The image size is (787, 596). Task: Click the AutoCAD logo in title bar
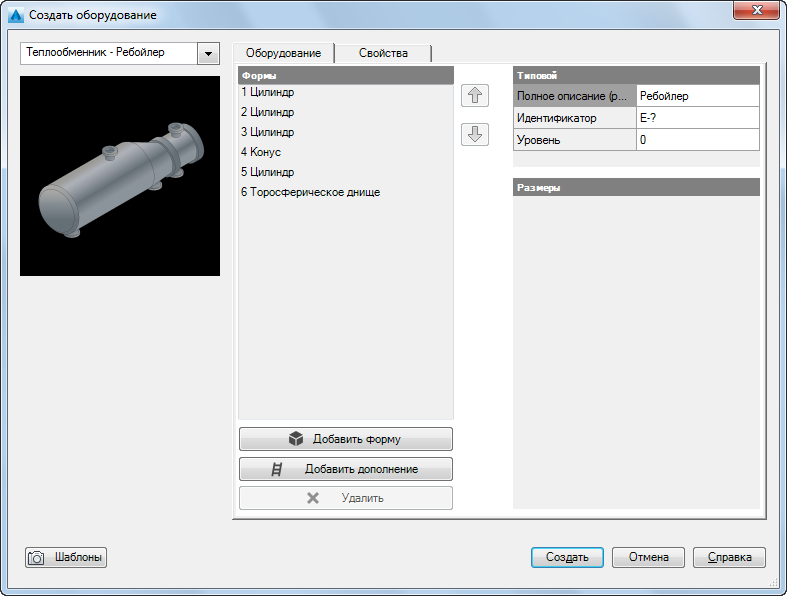point(16,15)
